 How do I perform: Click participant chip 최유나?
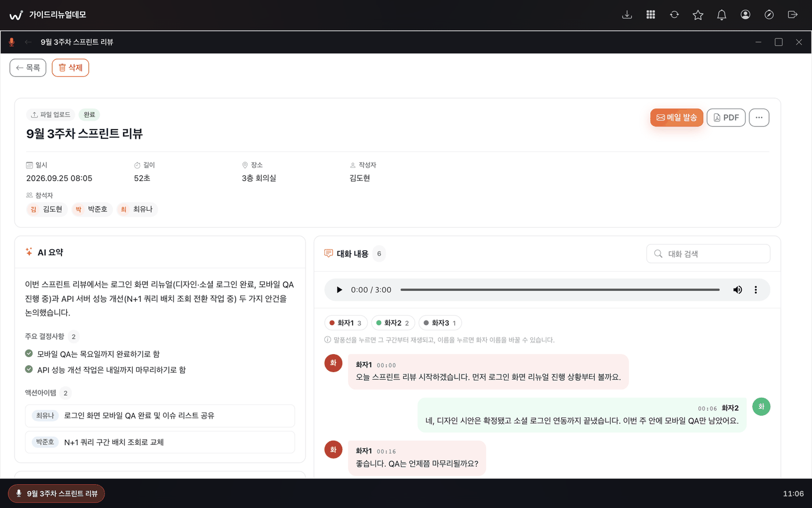(x=137, y=209)
